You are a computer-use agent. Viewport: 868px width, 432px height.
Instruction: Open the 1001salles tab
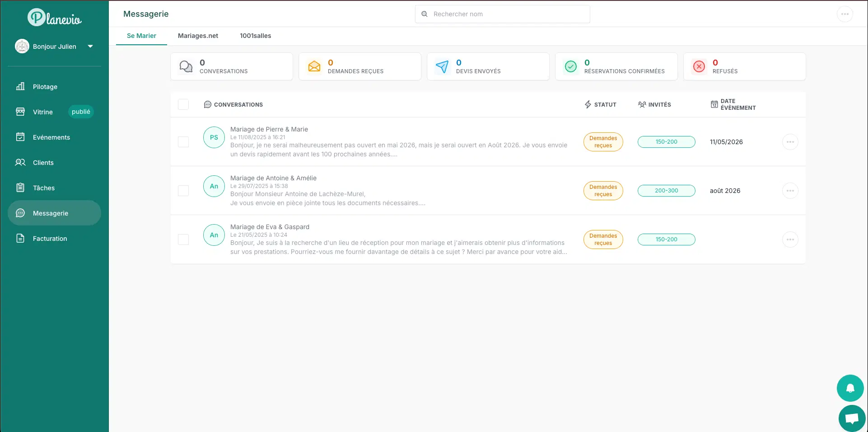pos(255,36)
